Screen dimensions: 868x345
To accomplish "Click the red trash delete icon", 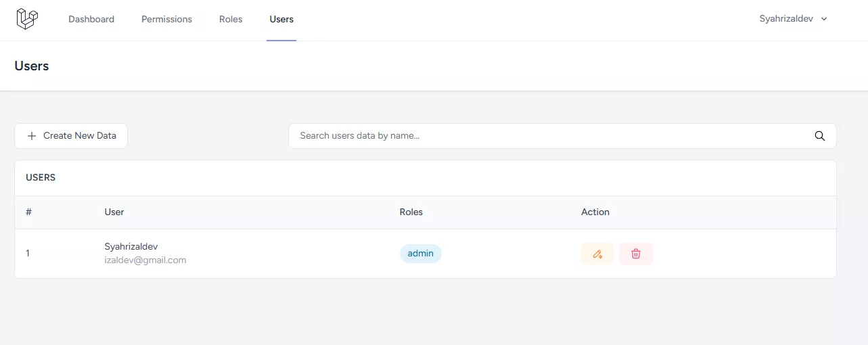I will pos(636,254).
